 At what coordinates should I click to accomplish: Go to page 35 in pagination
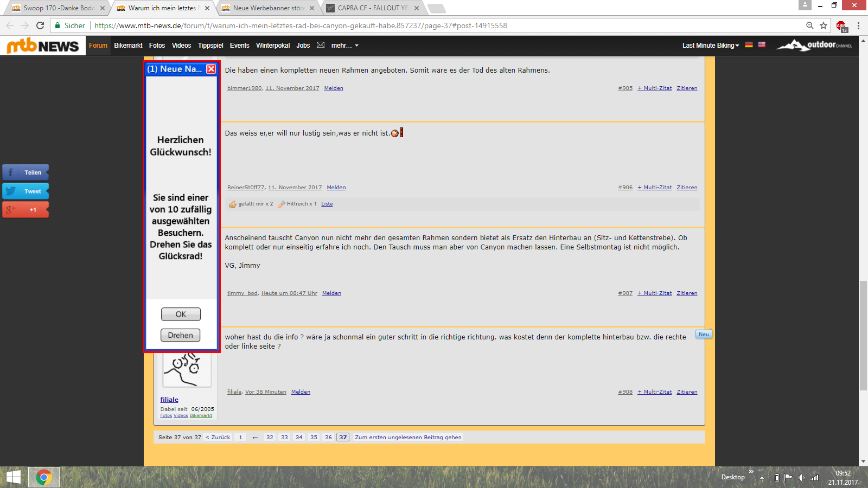(314, 438)
